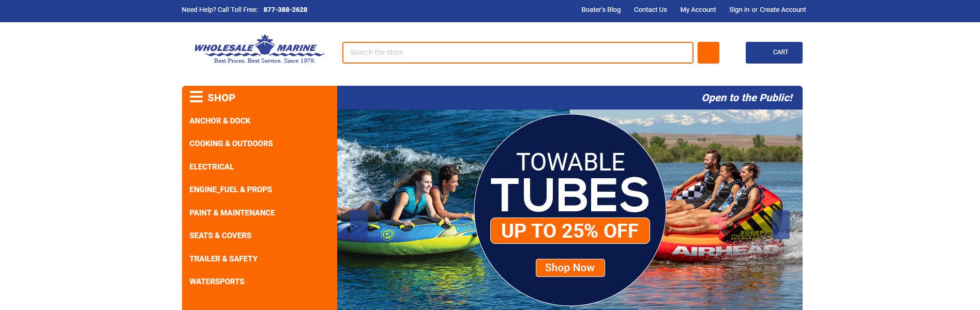Click the Wholesale Marine logo
Screen dimensions: 980x310
(259, 50)
